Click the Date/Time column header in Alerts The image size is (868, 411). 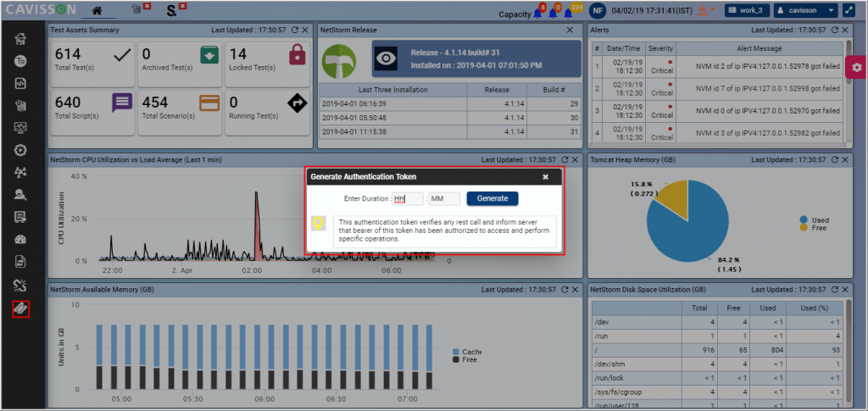tap(624, 48)
